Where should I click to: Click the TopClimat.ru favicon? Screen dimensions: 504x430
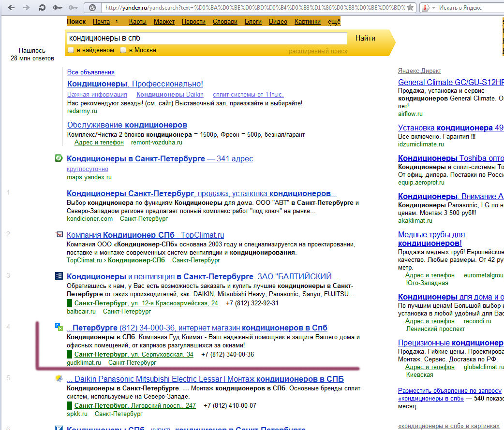click(59, 234)
